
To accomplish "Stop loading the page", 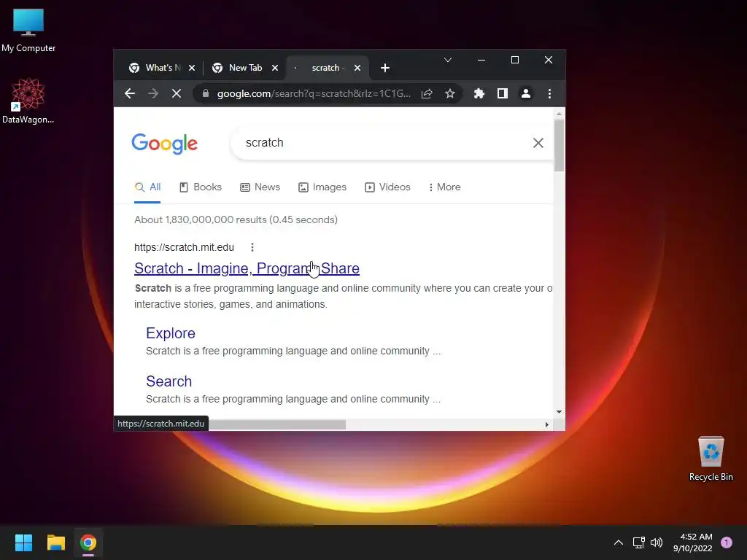I will pyautogui.click(x=177, y=93).
